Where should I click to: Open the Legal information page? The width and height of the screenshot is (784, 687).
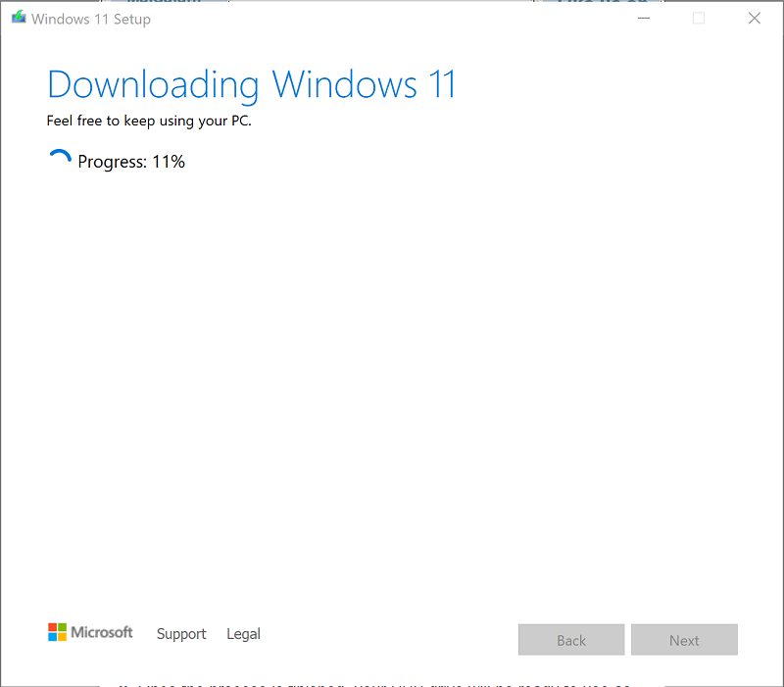[x=243, y=634]
